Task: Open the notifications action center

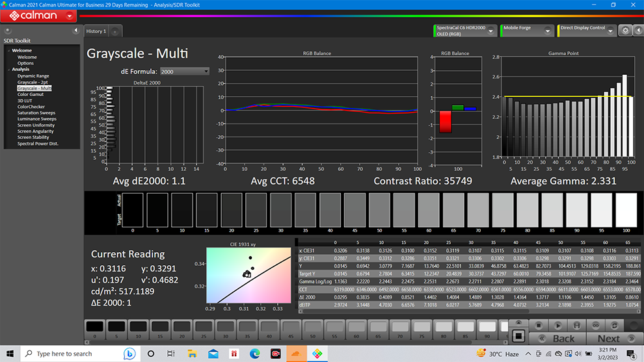Action: click(631, 354)
